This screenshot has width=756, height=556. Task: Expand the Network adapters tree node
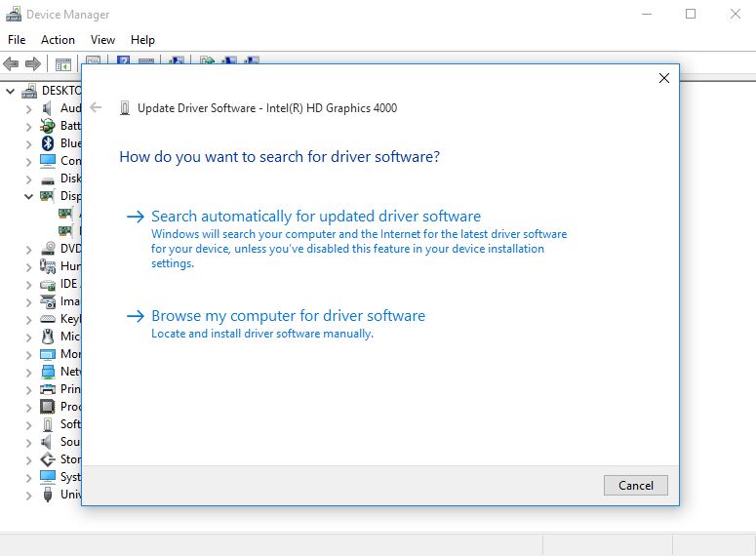coord(29,372)
